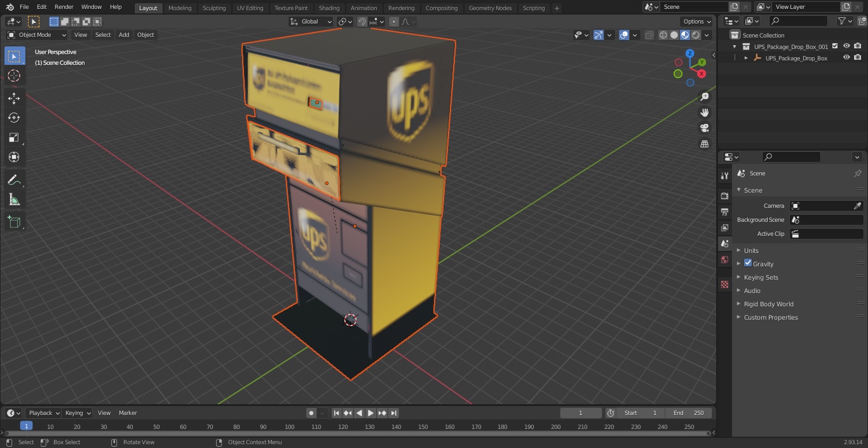
Task: Switch to Rendered viewport shading
Action: coord(696,35)
